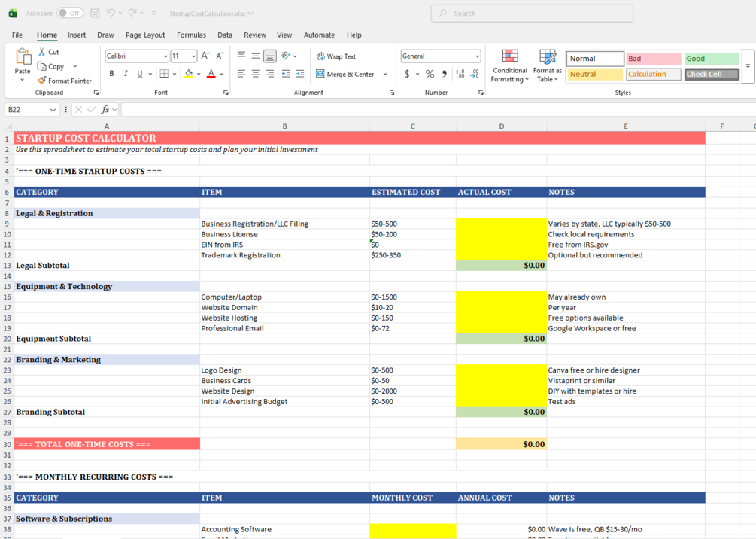Click the Legal Subtotal $0.00 cell
756x539 pixels.
502,266
